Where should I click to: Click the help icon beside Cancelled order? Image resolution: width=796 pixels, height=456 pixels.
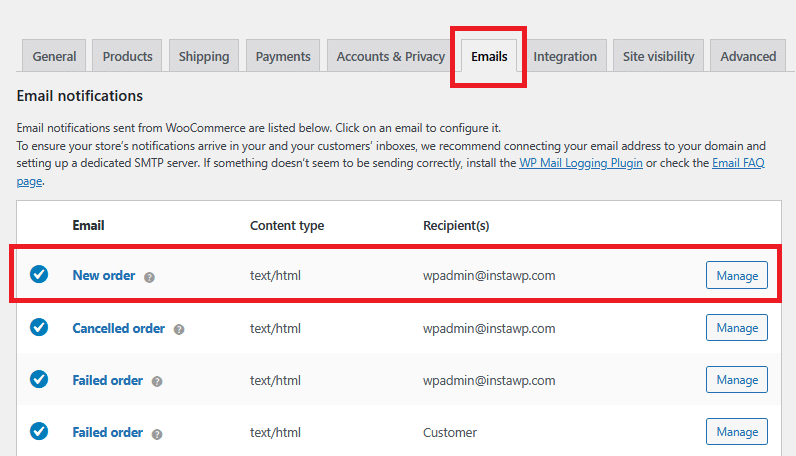tap(179, 329)
